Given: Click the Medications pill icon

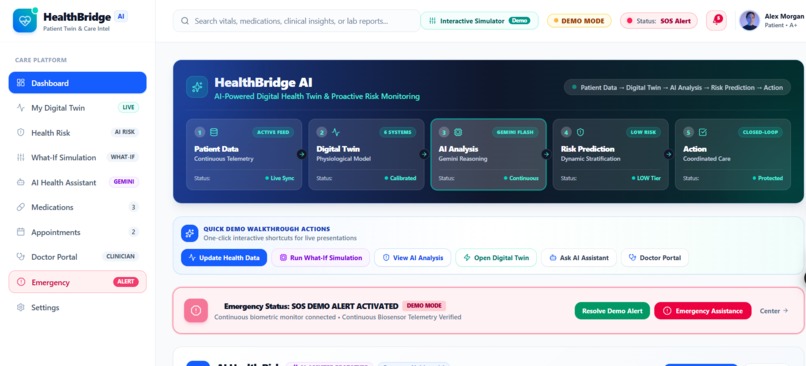Looking at the screenshot, I should click(x=21, y=207).
